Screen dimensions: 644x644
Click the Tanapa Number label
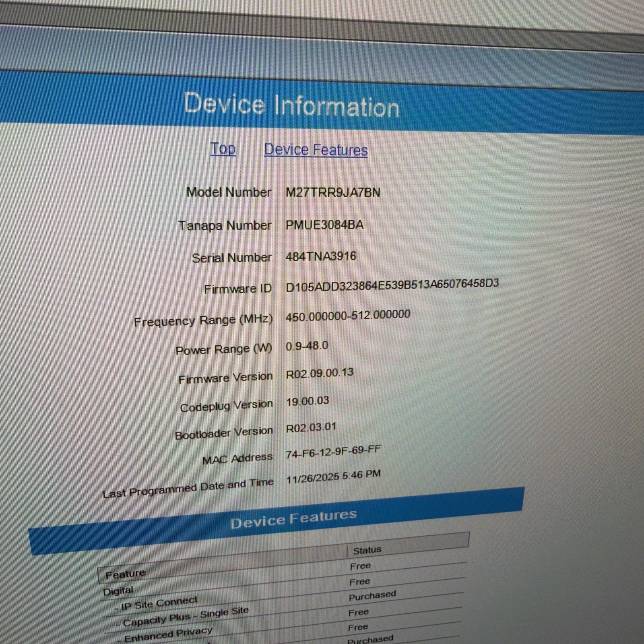point(225,225)
